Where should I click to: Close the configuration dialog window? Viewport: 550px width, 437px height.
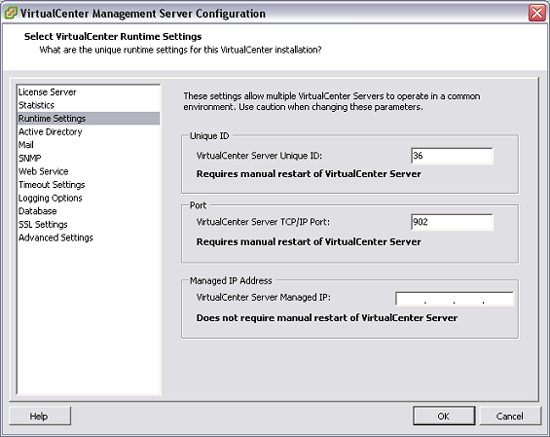[x=537, y=13]
